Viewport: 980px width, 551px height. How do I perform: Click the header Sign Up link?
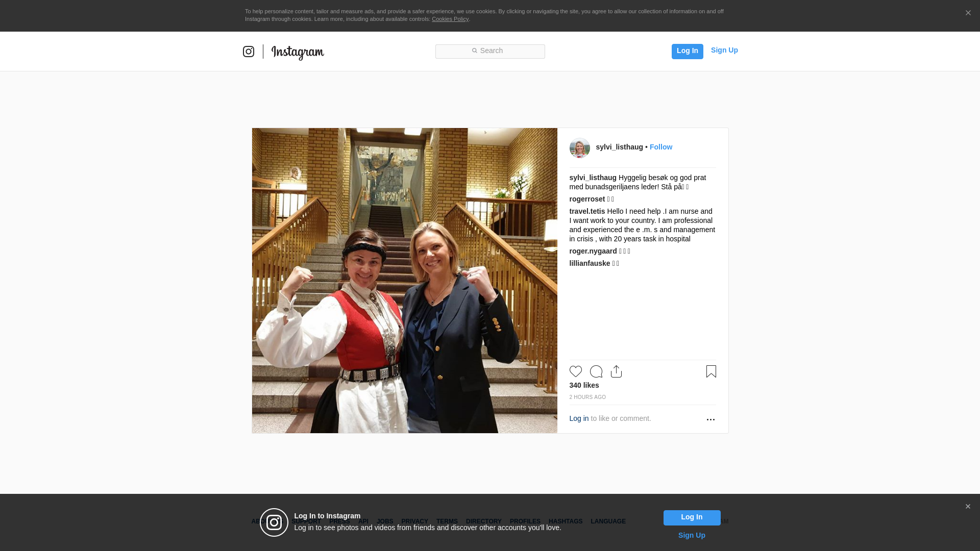(x=724, y=50)
